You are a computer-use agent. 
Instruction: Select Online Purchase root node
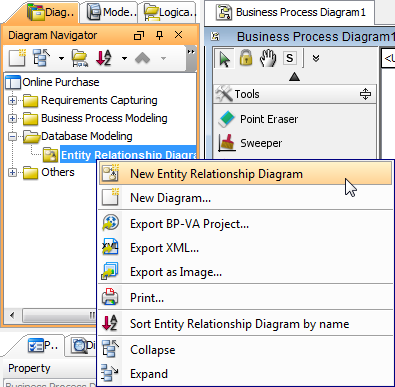click(x=61, y=82)
